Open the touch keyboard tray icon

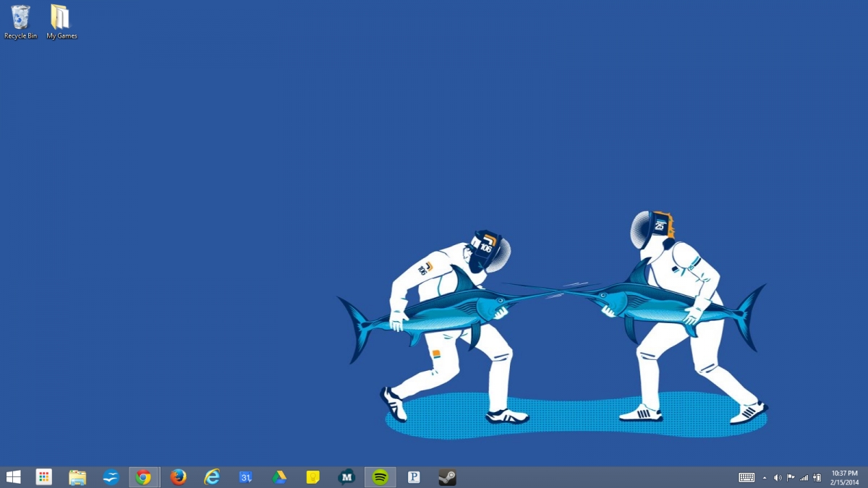[746, 477]
